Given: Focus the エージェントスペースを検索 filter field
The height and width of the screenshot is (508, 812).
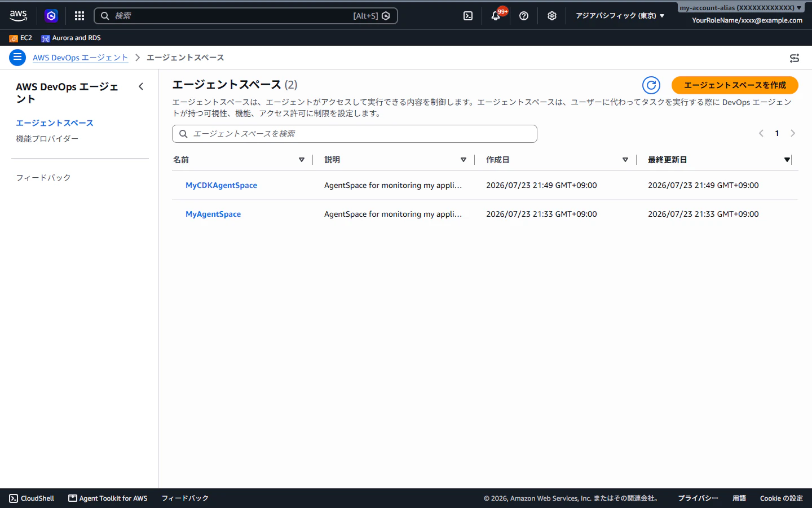Looking at the screenshot, I should 355,134.
